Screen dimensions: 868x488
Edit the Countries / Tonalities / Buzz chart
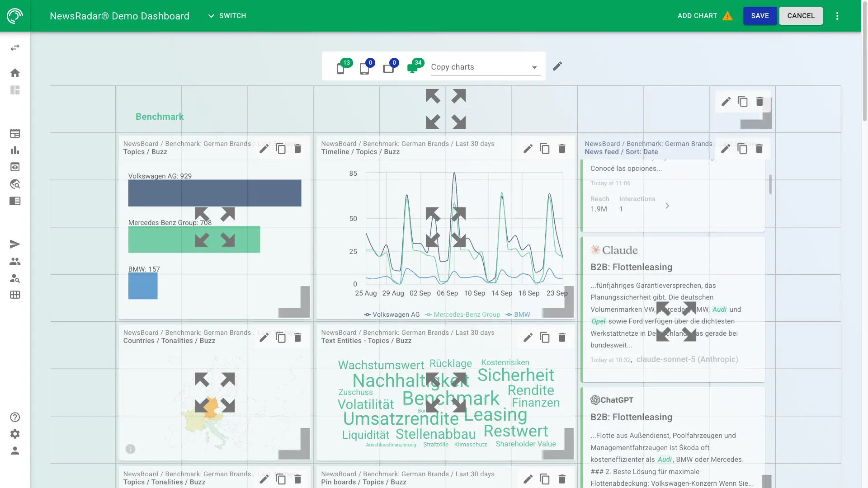[x=264, y=338]
